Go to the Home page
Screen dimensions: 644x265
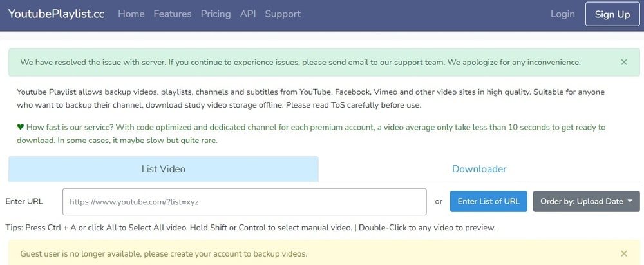point(131,14)
